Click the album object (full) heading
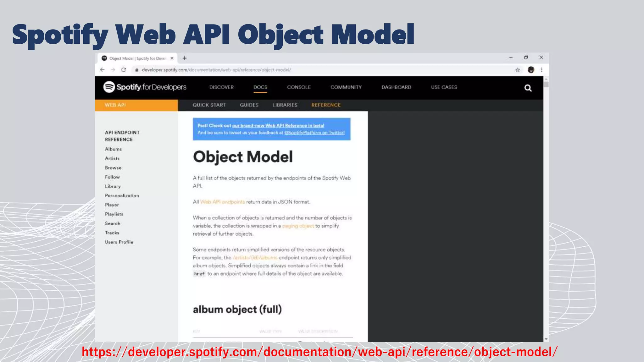The image size is (644, 362). pos(237,310)
